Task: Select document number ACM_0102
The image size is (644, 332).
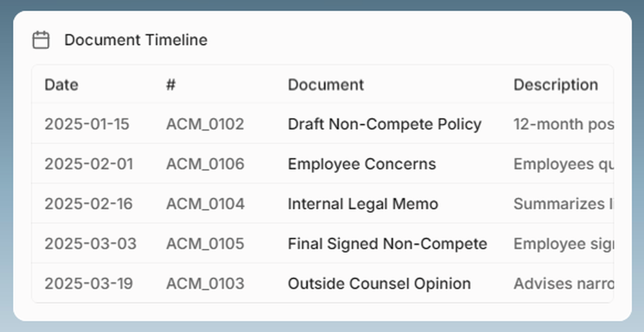Action: (205, 124)
